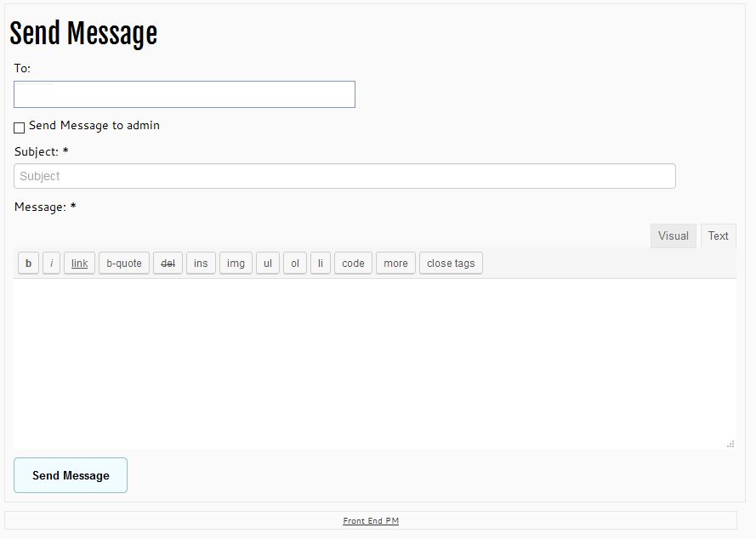Image resolution: width=756 pixels, height=539 pixels.
Task: Switch to the Visual editor tab
Action: [673, 236]
